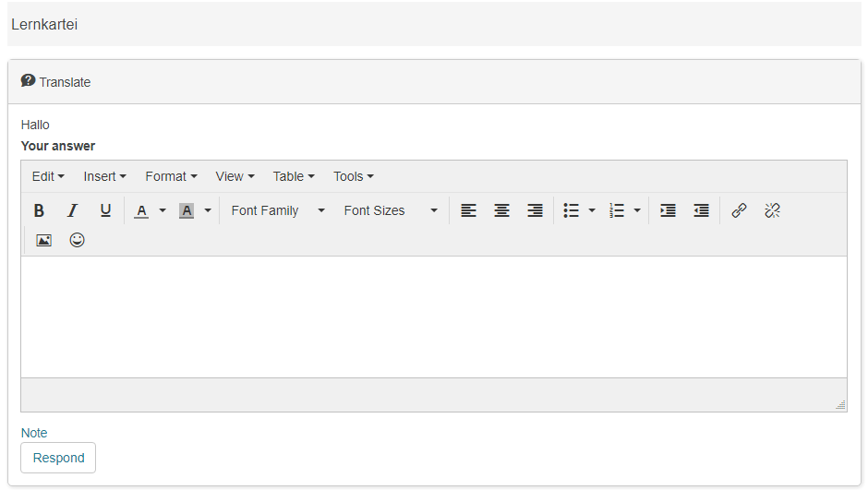Open the Format menu
The width and height of the screenshot is (868, 490).
click(171, 176)
